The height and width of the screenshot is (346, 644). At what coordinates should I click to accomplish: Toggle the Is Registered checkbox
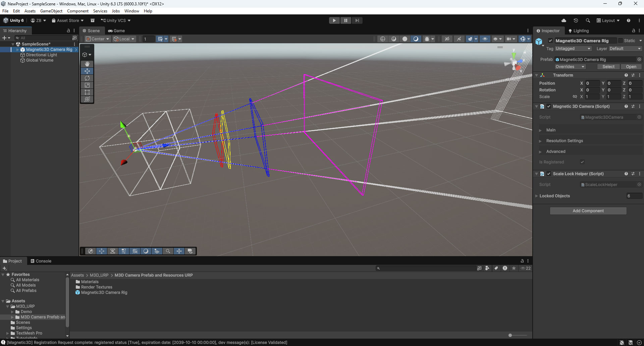[582, 162]
